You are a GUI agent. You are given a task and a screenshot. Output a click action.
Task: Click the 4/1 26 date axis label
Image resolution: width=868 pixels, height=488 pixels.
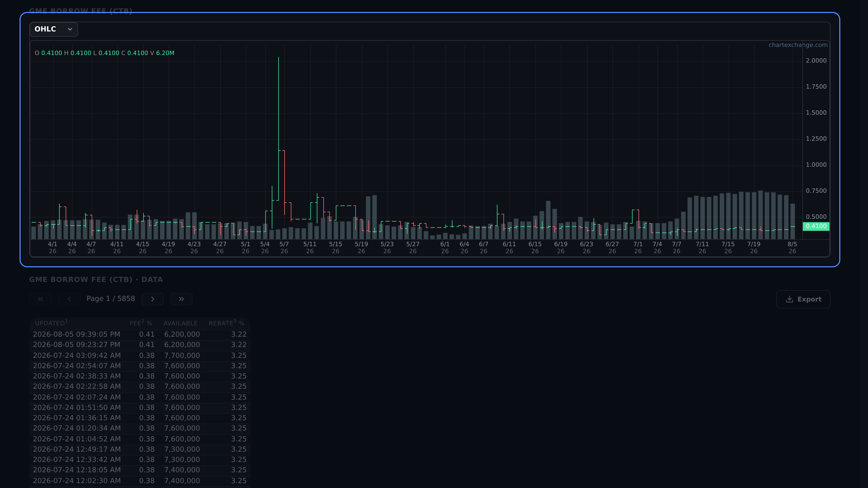pos(53,248)
